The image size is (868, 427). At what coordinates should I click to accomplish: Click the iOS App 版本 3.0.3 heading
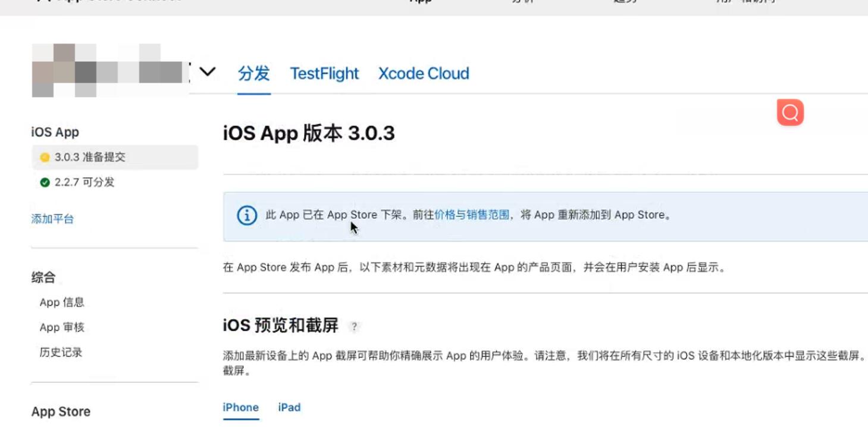tap(309, 134)
